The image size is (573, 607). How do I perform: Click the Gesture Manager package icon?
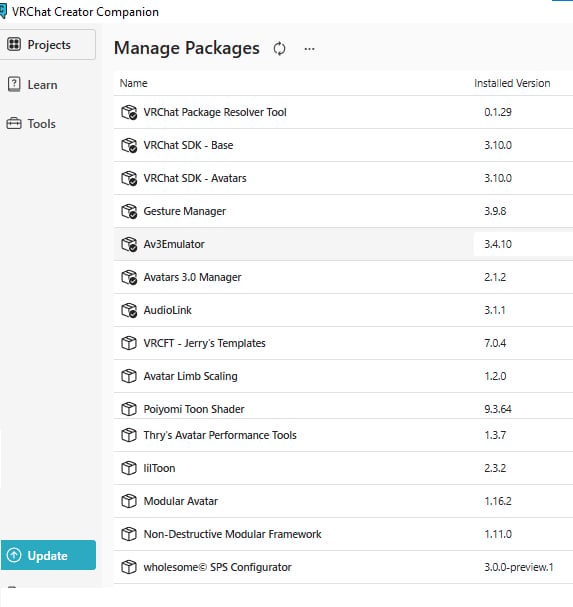129,211
